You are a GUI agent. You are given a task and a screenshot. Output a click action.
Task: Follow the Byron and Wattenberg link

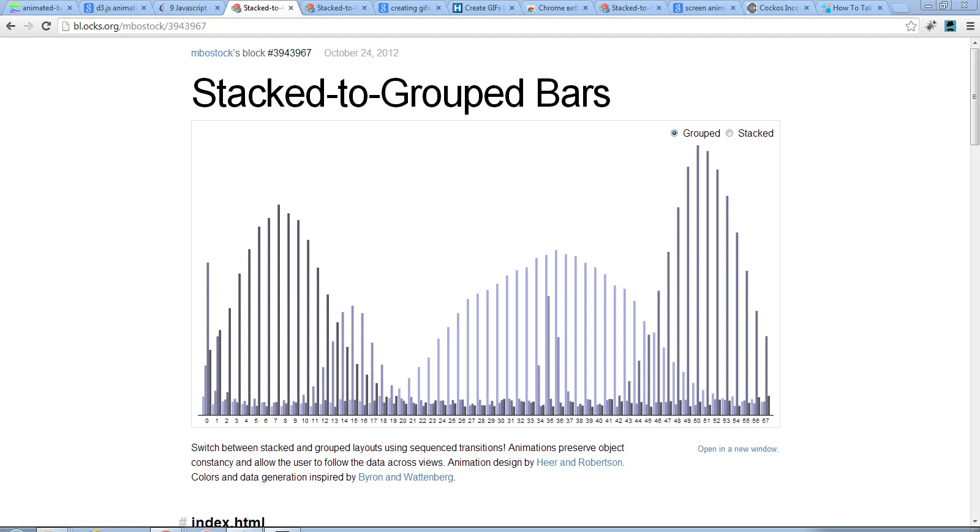pos(405,477)
